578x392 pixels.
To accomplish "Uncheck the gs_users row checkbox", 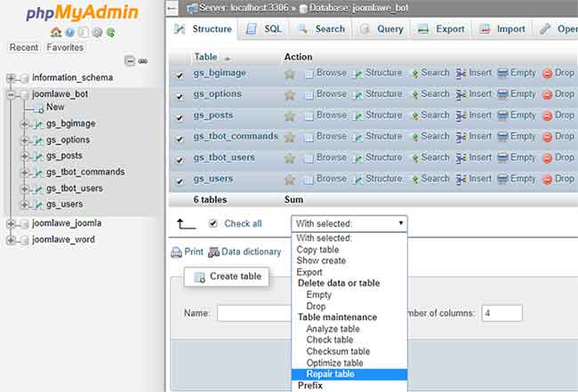I will click(x=180, y=181).
